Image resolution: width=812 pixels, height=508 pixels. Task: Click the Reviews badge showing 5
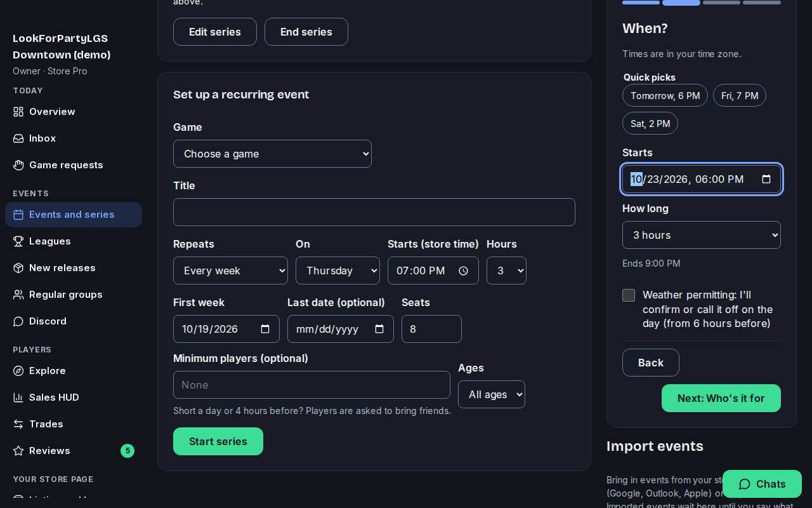coord(128,451)
